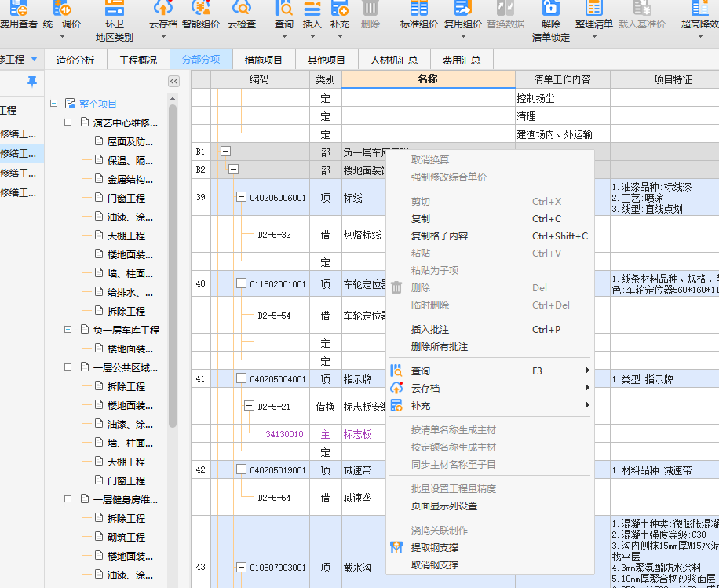
Task: Click the 名称 column header
Action: click(x=429, y=79)
